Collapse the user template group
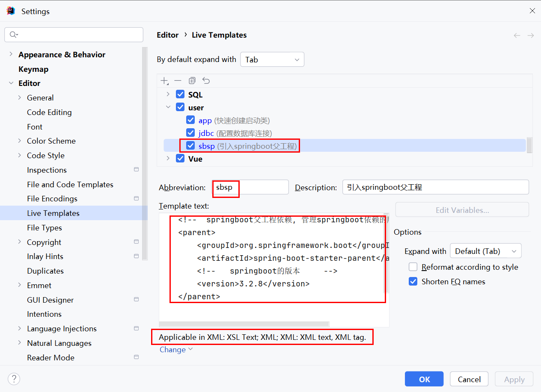The image size is (541, 392). coord(168,107)
